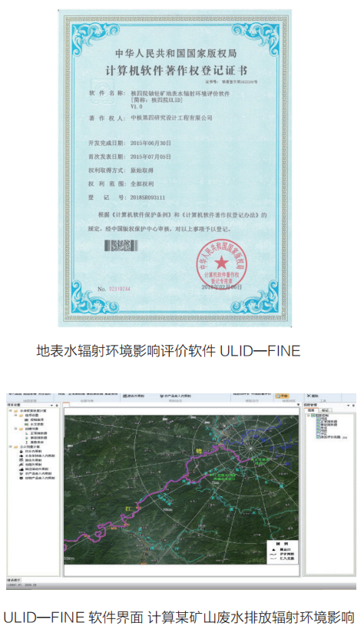The width and height of the screenshot is (364, 636).
Task: Toggle the second layer checkbox in layer list
Action: coord(318,422)
